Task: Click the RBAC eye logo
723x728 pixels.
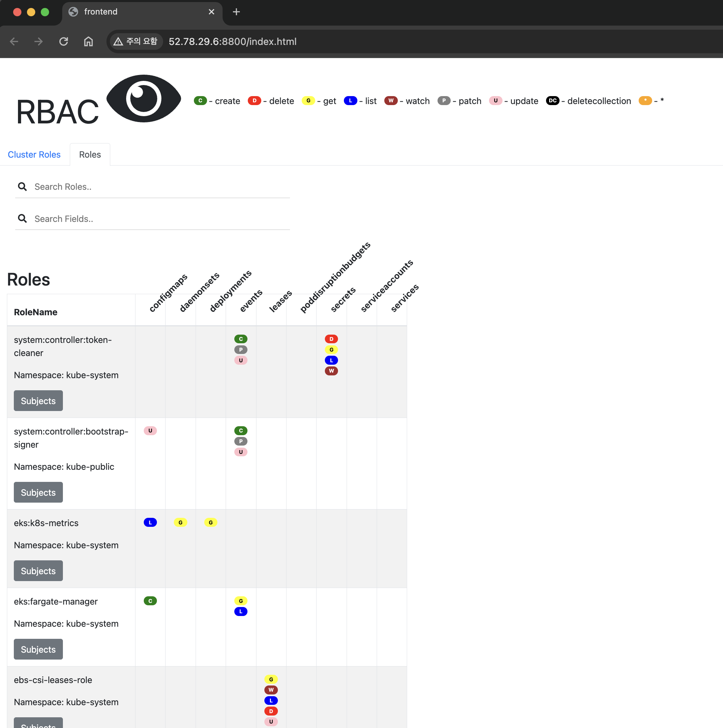Action: pyautogui.click(x=143, y=99)
